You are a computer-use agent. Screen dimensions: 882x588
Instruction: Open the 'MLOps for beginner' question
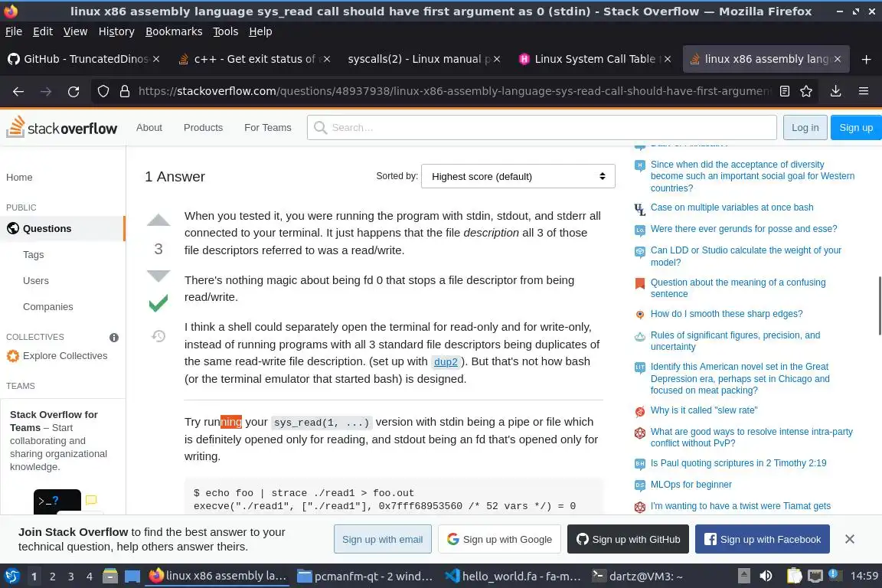point(691,485)
